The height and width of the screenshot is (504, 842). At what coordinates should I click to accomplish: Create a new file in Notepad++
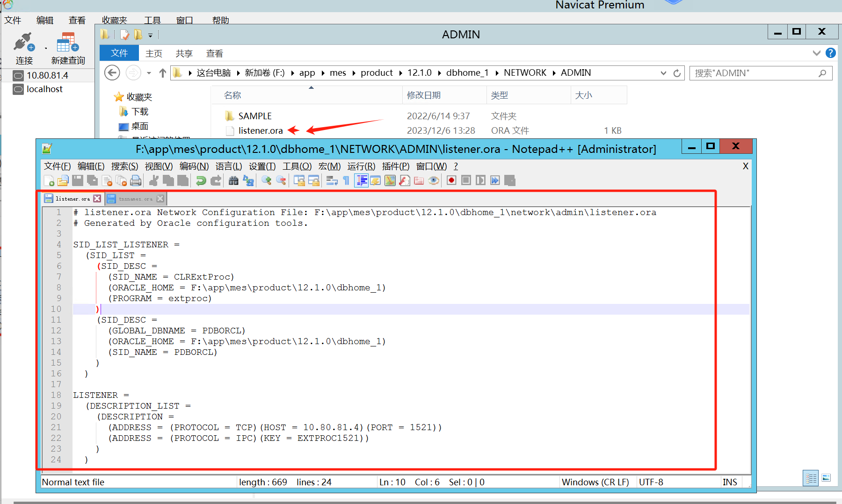(49, 181)
